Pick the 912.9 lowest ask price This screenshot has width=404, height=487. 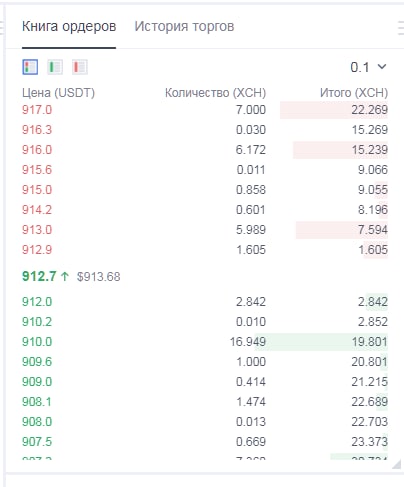coord(37,250)
